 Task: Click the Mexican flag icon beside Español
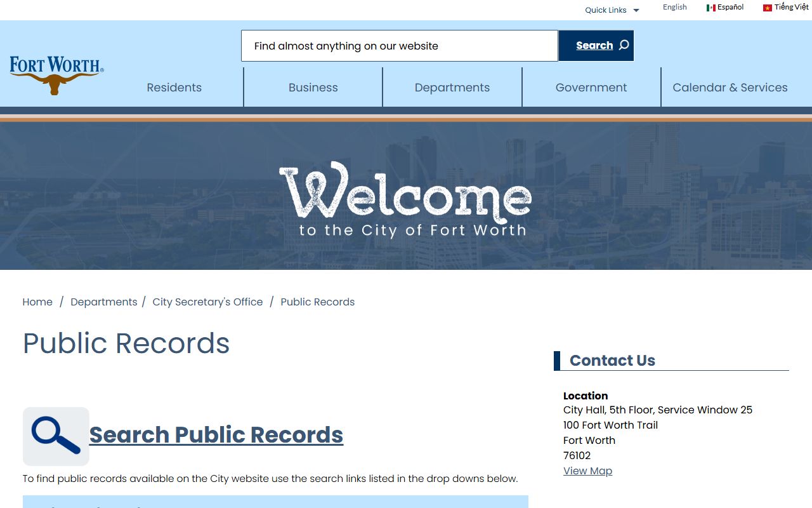(711, 8)
